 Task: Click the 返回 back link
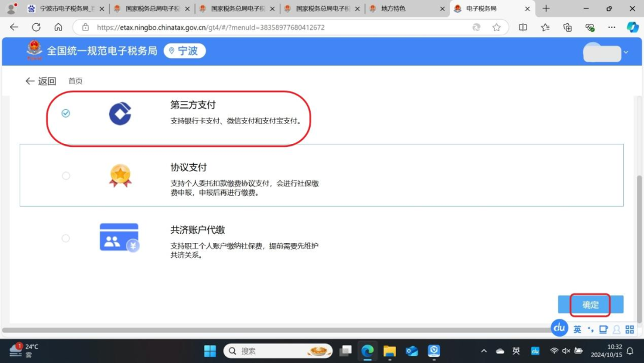point(41,81)
